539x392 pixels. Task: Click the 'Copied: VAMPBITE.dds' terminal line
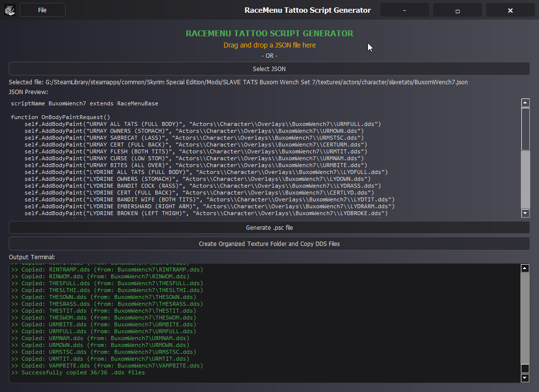107,366
